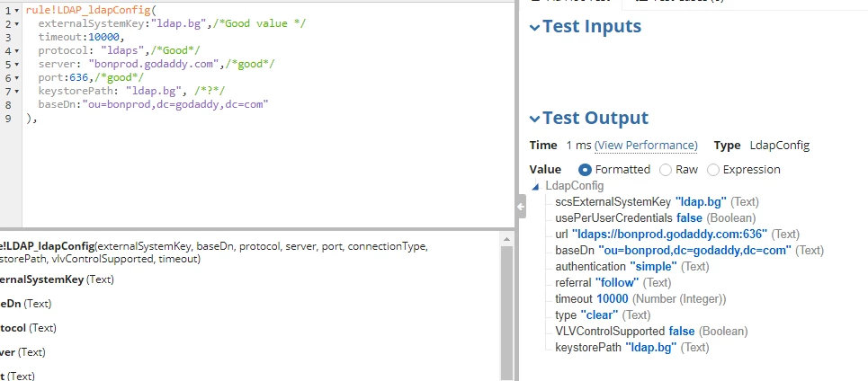Fold code at line 4 arrow
Viewport: 868px width, 381px height.
[17, 51]
